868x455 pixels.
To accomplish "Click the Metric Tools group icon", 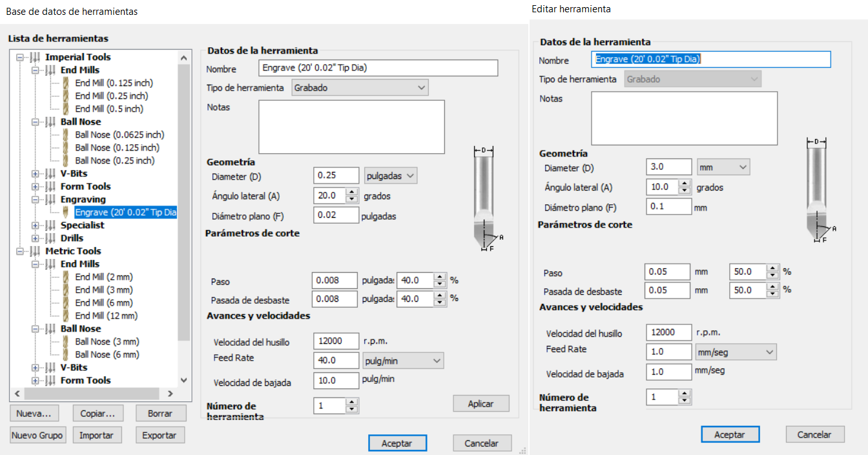I will click(x=35, y=251).
